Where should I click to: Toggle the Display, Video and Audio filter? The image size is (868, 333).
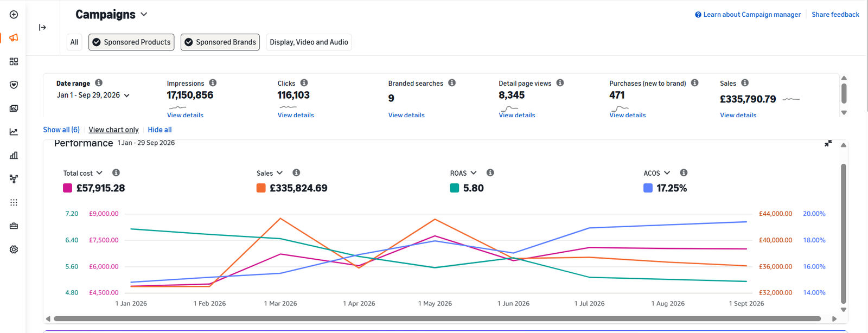(x=309, y=42)
